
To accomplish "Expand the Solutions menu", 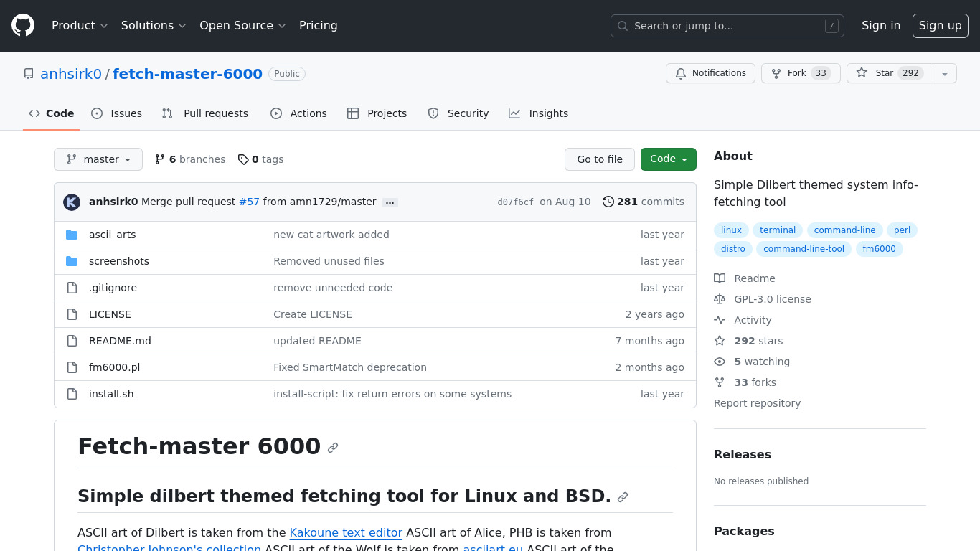I will (154, 26).
